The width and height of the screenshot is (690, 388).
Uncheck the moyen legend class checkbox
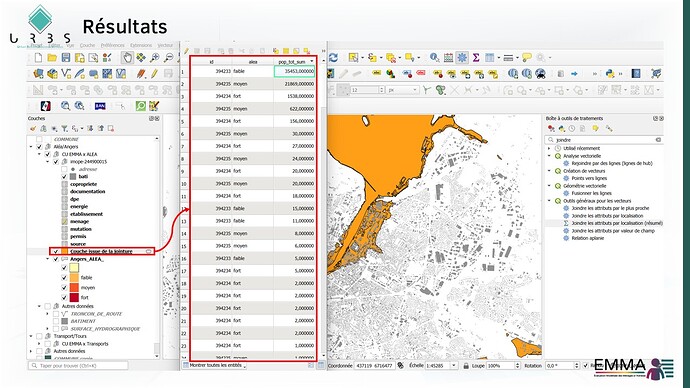click(64, 288)
